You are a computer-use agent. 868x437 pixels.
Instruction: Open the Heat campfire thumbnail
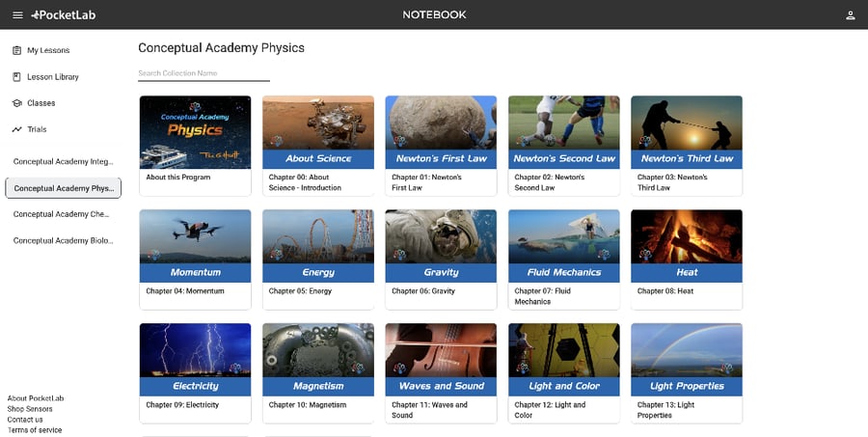click(x=687, y=246)
